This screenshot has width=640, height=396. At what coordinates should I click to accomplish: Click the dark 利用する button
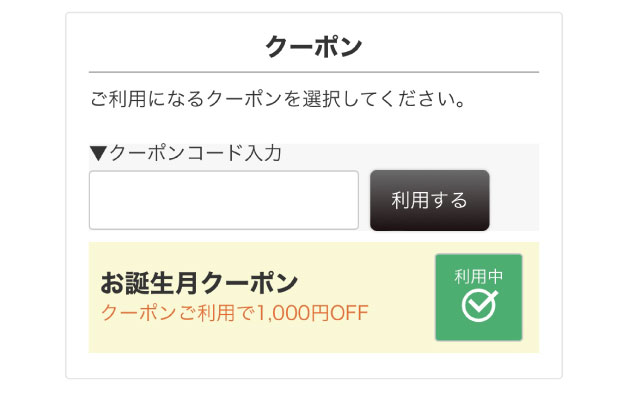pos(429,200)
